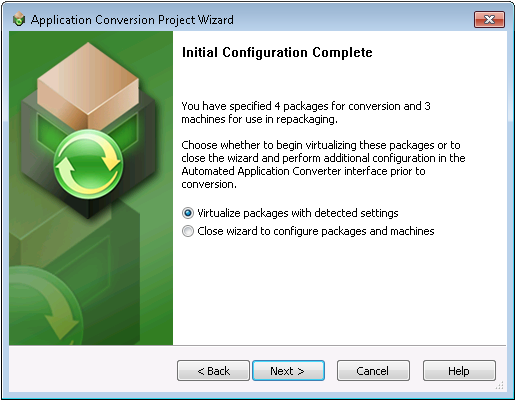Select Virtualize packages with detected settings radio
Viewport: 517px width, 402px height.
[188, 213]
